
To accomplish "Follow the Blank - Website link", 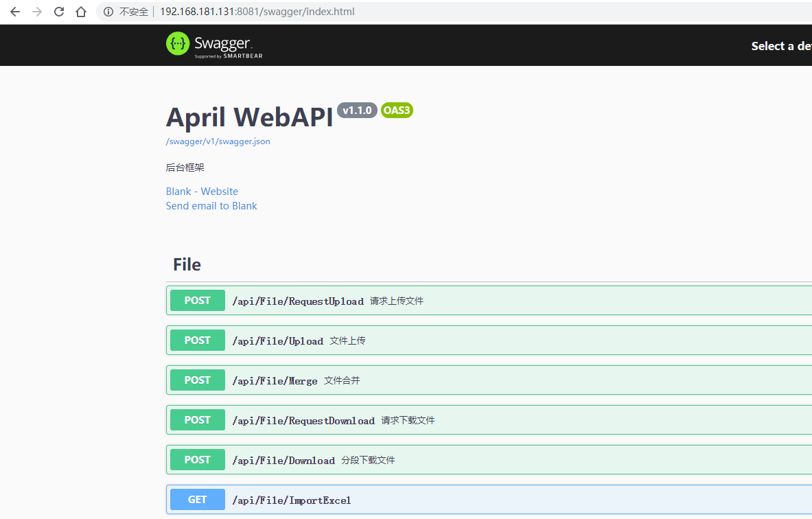I will (x=202, y=191).
